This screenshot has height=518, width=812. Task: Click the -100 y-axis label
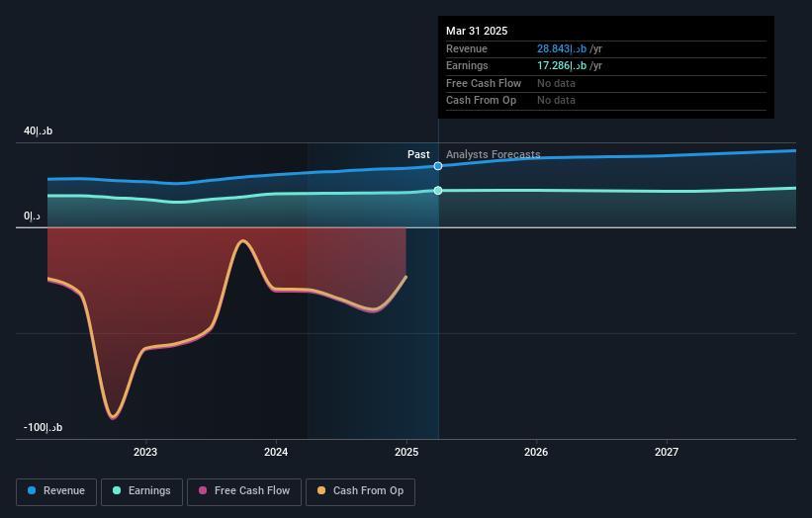click(43, 427)
